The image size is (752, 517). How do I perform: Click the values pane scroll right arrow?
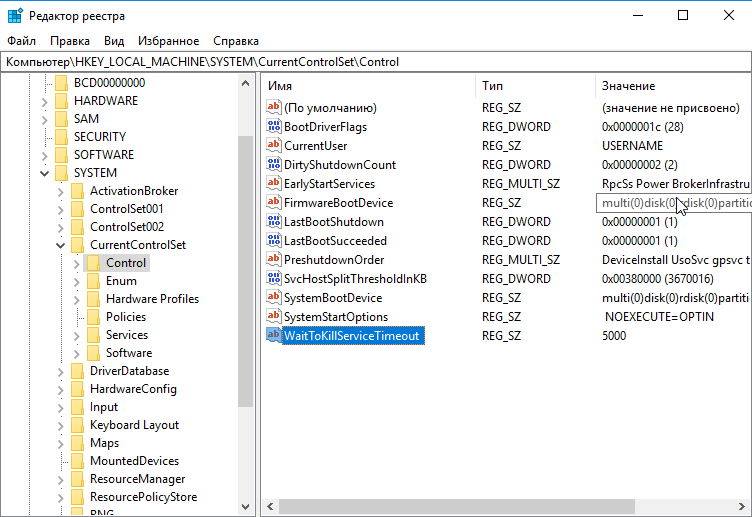(x=742, y=506)
